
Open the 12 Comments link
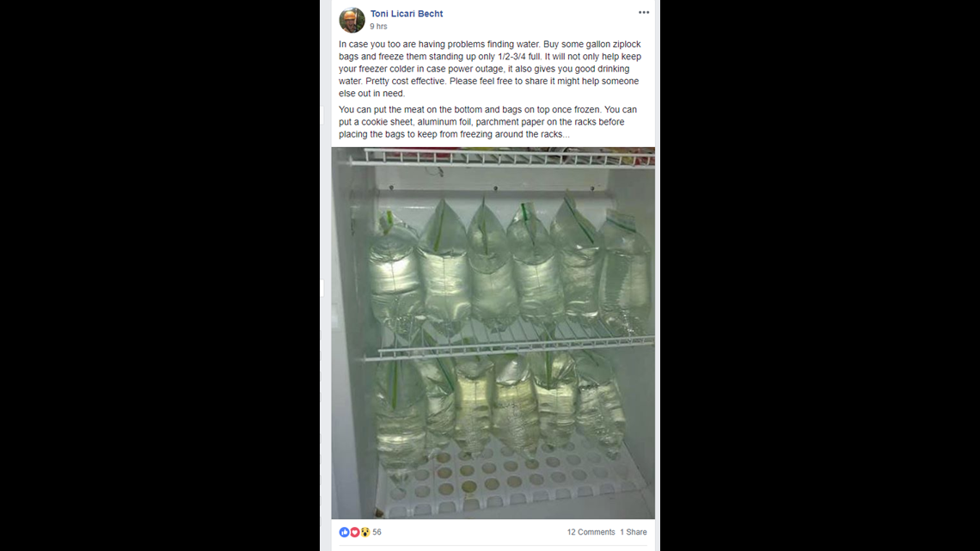pyautogui.click(x=591, y=532)
